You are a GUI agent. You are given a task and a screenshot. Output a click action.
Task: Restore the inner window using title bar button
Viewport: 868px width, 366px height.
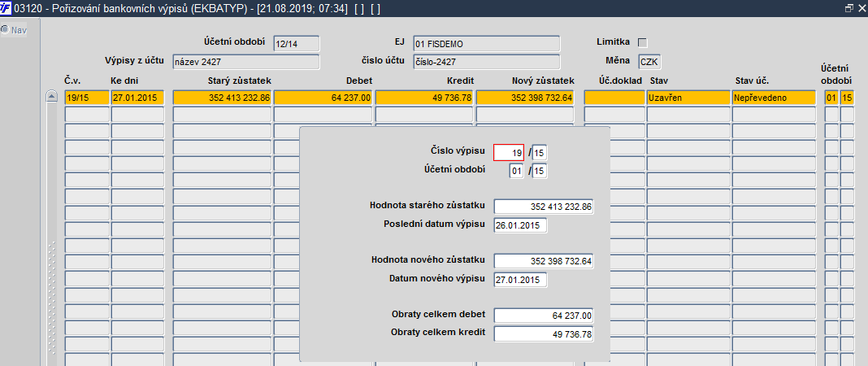coord(849,8)
